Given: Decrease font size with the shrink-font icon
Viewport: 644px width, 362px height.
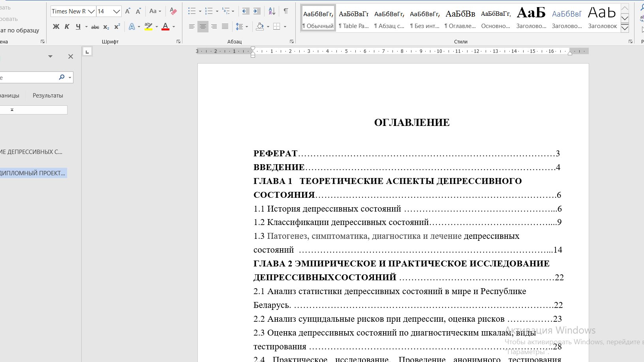Looking at the screenshot, I should (x=138, y=11).
